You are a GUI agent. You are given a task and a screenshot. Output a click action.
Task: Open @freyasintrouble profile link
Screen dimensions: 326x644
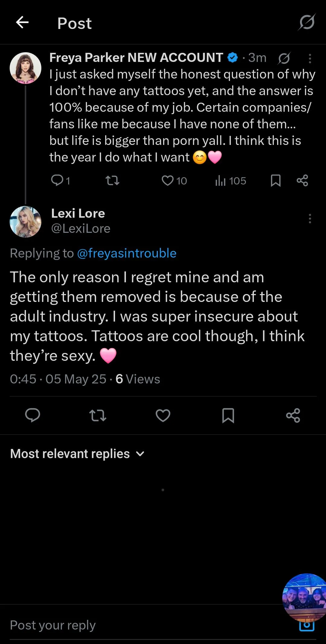(x=126, y=253)
